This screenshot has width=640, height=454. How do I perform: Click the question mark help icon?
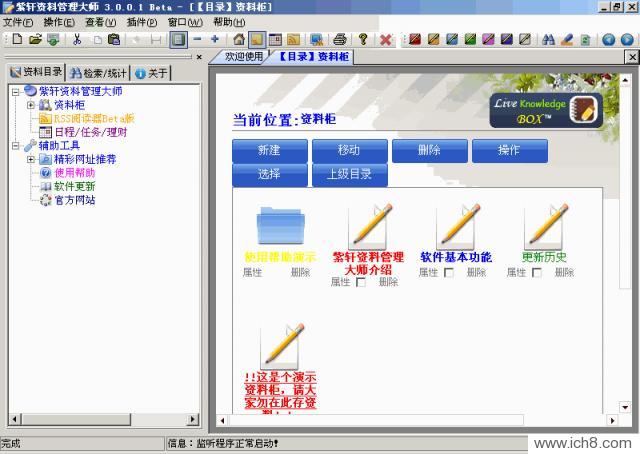363,40
